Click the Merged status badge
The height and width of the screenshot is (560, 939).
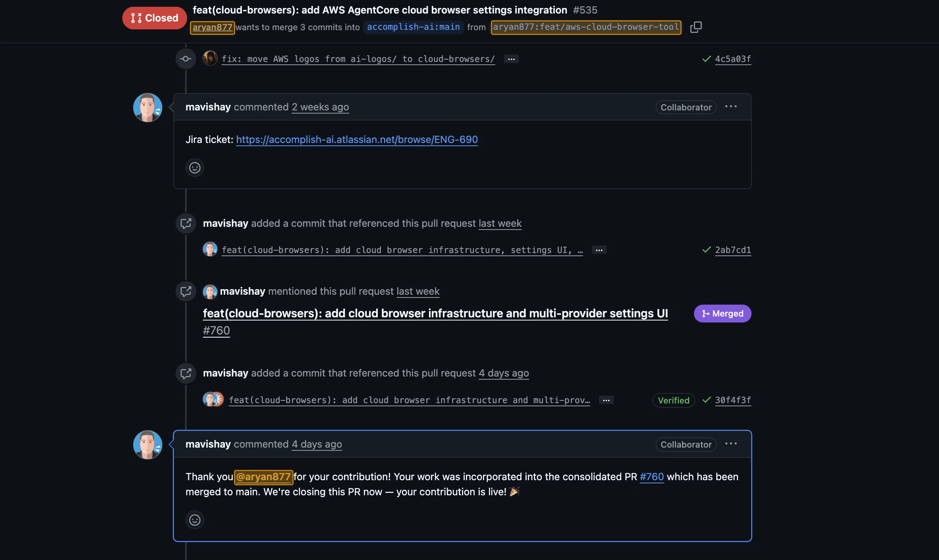pos(722,313)
